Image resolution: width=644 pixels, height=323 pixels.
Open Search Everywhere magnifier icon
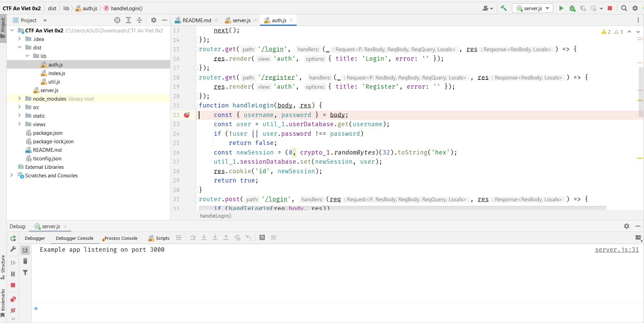[624, 8]
